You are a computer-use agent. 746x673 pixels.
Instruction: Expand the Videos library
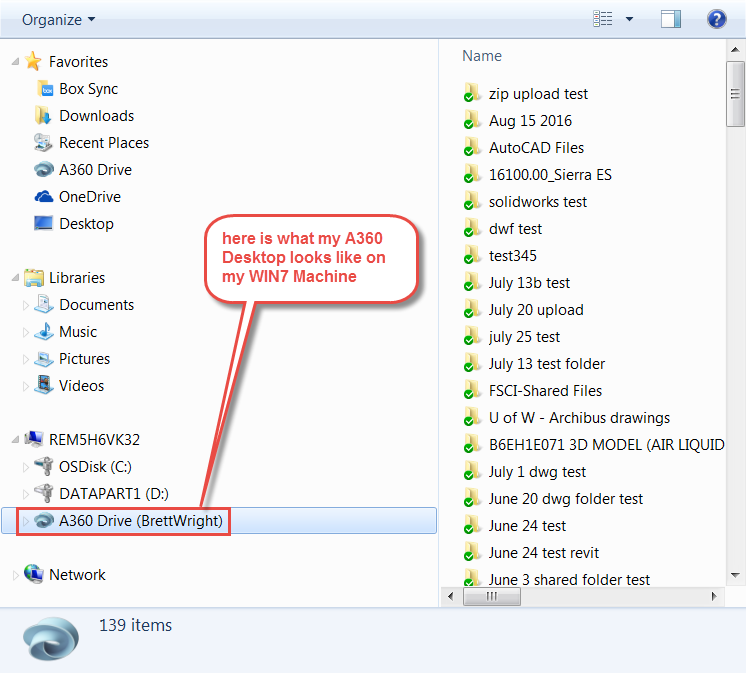coord(26,386)
